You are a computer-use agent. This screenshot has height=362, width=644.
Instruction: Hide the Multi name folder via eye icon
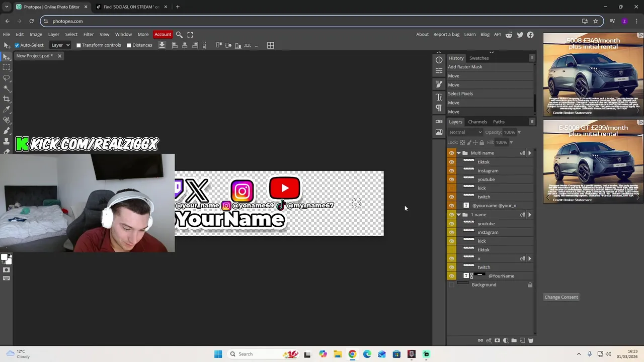pyautogui.click(x=451, y=153)
